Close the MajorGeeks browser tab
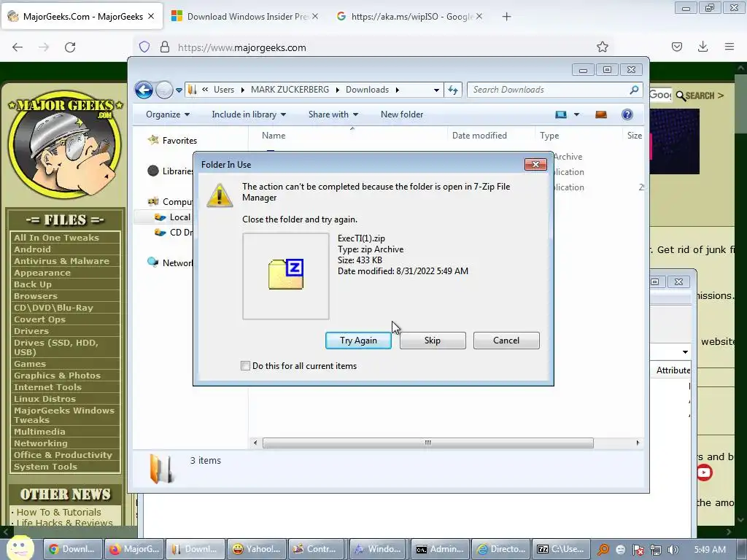 (x=151, y=17)
